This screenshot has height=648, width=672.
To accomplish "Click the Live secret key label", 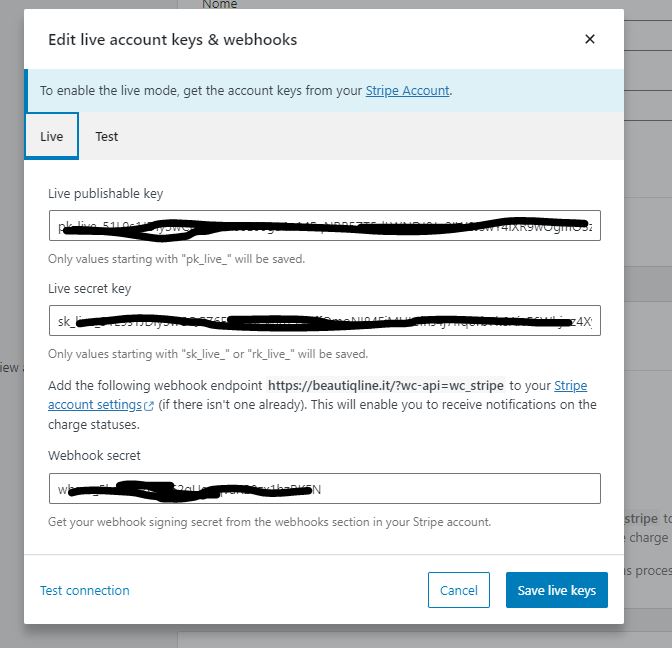I will coord(89,288).
